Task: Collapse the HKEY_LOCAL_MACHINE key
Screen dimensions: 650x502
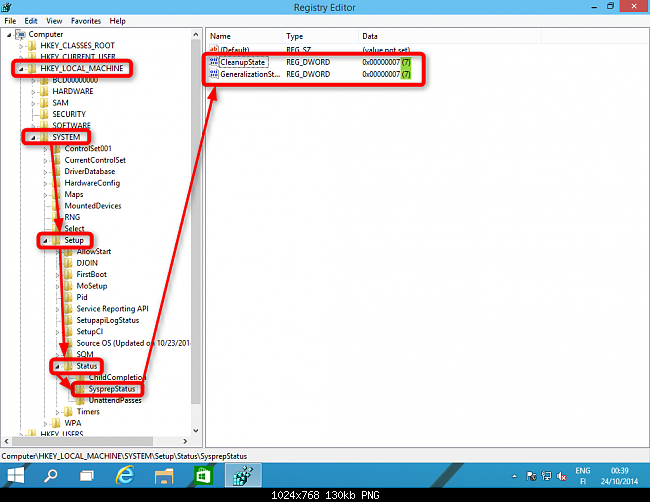Action: pos(21,69)
